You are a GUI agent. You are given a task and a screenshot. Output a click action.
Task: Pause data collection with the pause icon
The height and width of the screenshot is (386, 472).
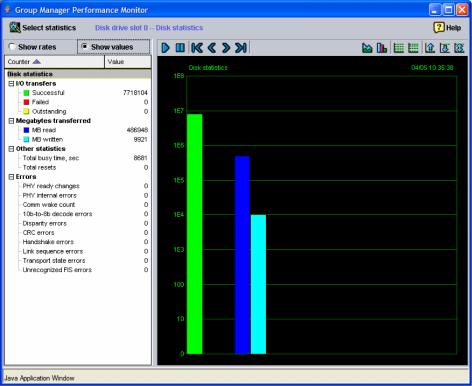(180, 48)
